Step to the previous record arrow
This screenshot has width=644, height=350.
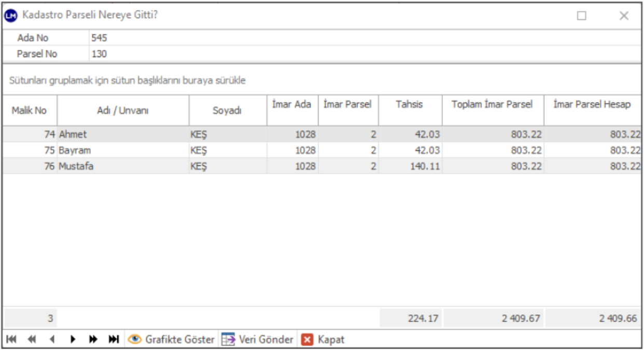[52, 340]
